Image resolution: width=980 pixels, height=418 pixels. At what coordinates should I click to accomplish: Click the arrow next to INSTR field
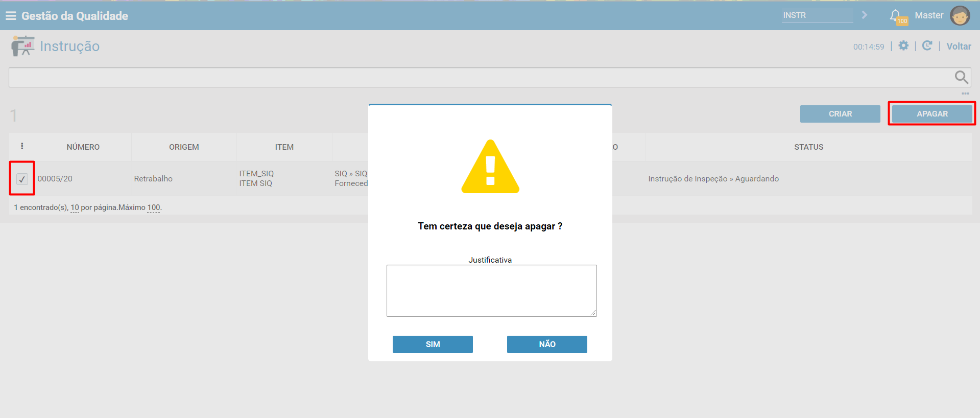click(x=865, y=15)
